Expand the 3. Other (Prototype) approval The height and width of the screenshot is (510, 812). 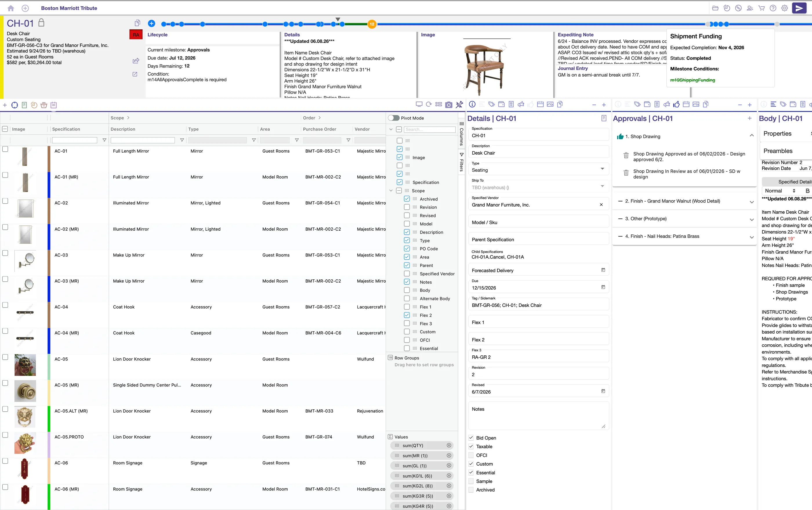[752, 220]
